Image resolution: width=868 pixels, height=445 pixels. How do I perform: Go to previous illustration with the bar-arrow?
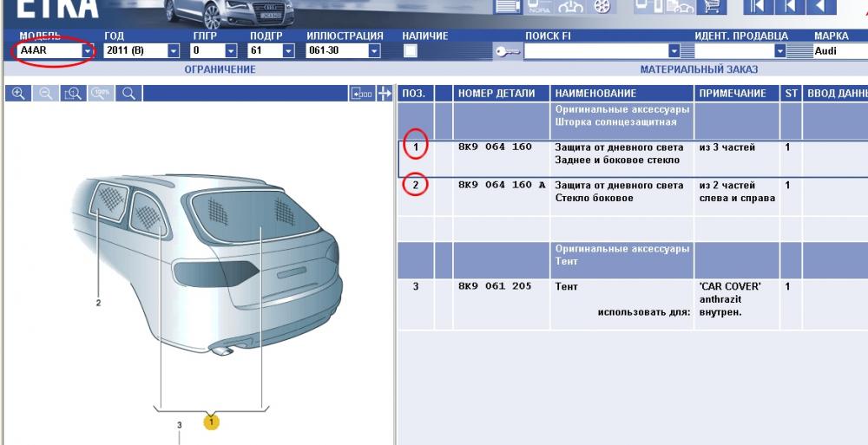788,7
